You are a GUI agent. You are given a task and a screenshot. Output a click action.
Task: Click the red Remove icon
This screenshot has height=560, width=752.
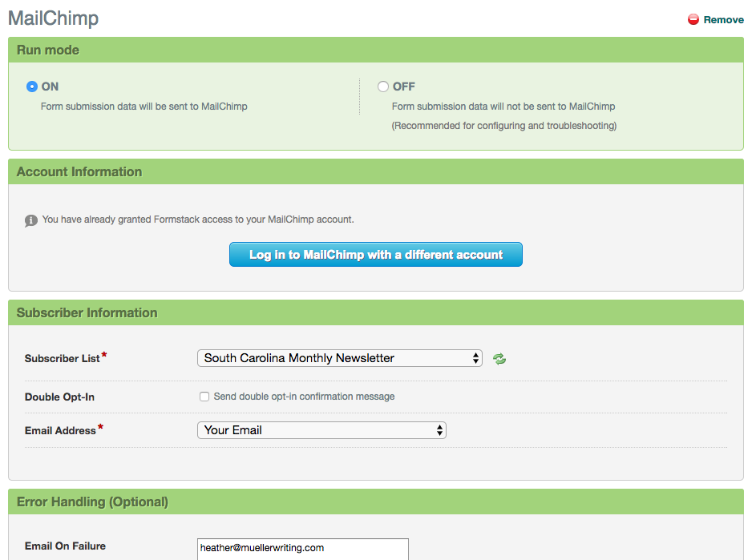[693, 20]
